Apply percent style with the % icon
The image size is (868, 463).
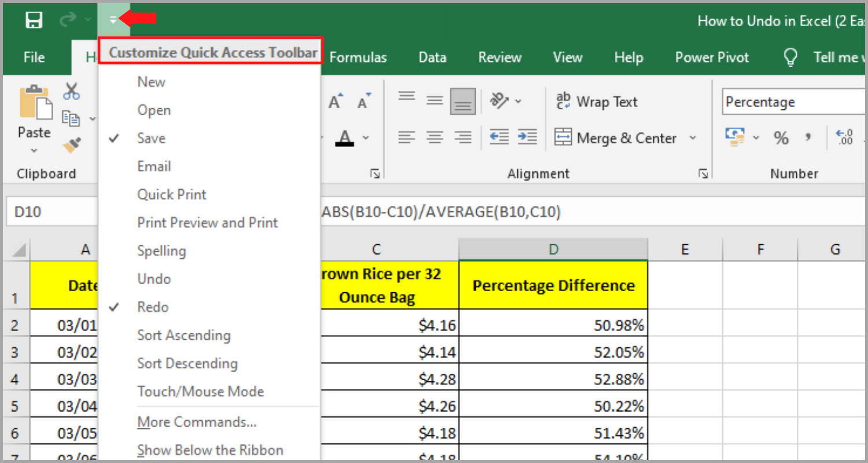pos(781,138)
